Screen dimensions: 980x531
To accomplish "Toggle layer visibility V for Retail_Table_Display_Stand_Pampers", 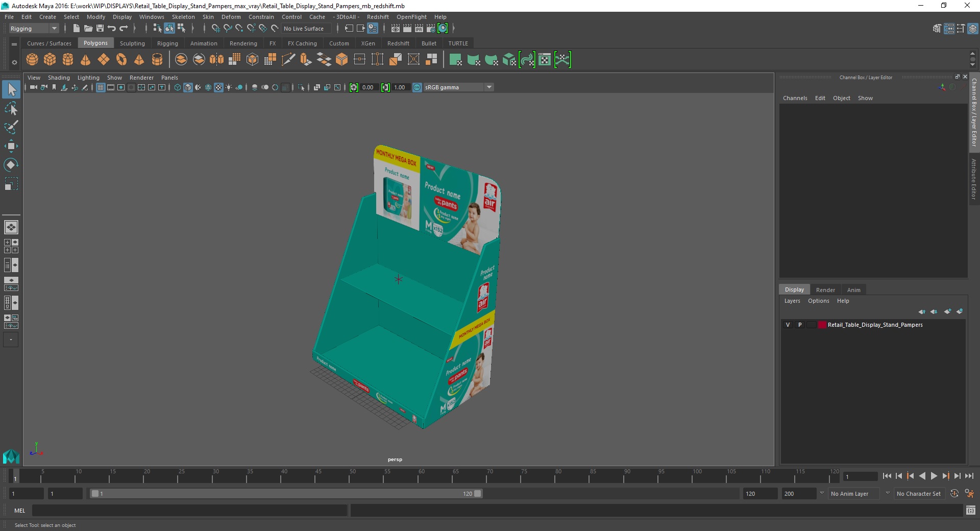I will (788, 325).
